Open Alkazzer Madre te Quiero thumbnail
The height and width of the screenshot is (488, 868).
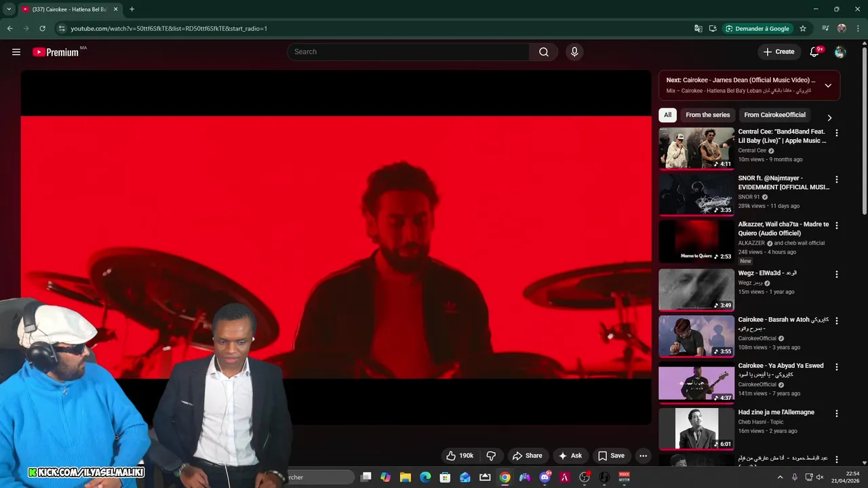pyautogui.click(x=696, y=241)
